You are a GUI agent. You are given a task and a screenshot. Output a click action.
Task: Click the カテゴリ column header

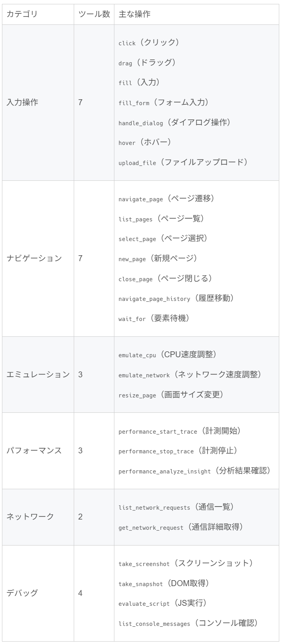[x=22, y=14]
